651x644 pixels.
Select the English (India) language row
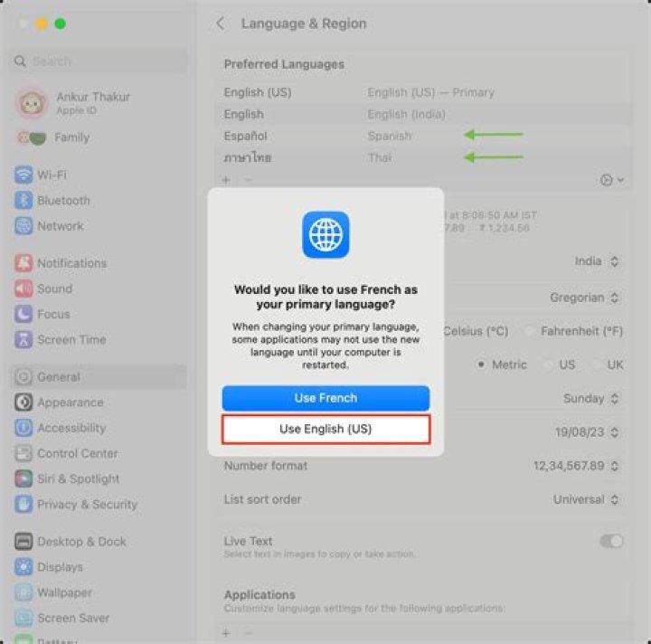click(423, 114)
